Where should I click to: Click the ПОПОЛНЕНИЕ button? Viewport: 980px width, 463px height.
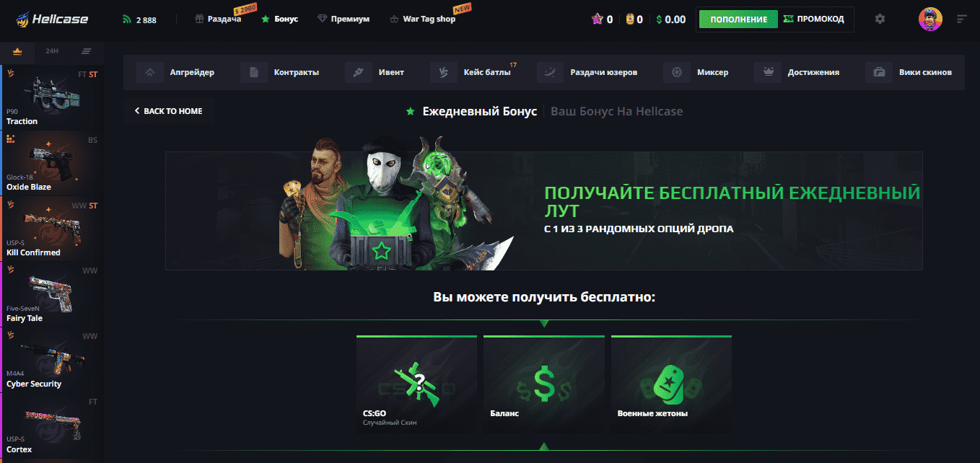coord(738,19)
